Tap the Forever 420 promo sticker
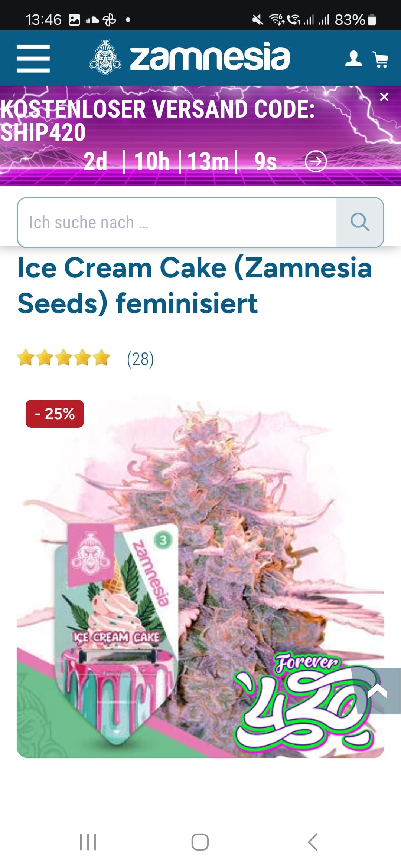Image resolution: width=401 pixels, height=868 pixels. click(303, 703)
